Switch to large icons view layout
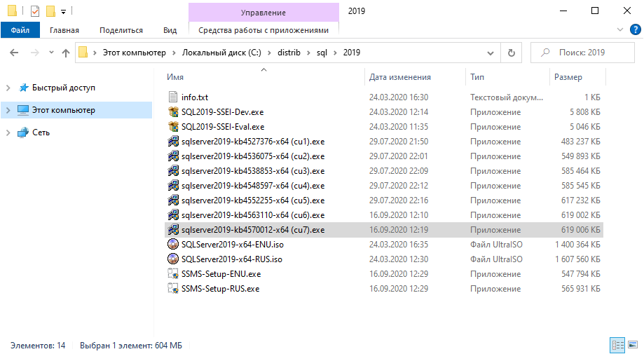The width and height of the screenshot is (644, 354). pyautogui.click(x=633, y=345)
